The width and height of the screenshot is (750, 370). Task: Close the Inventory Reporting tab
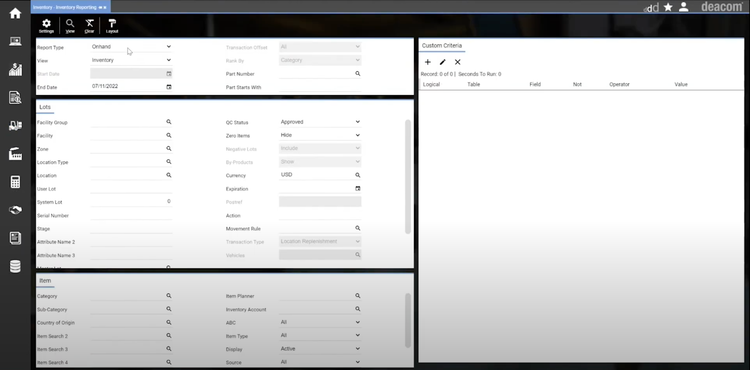[x=105, y=8]
